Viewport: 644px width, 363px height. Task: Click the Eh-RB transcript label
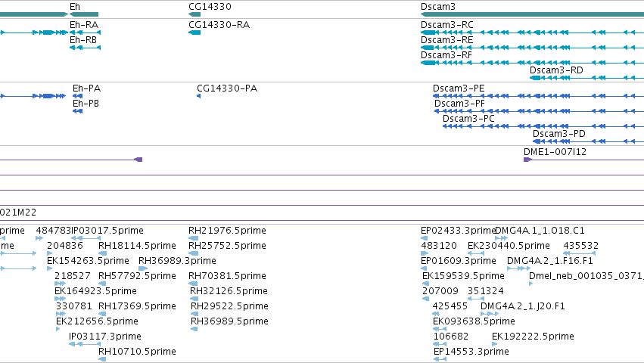tap(83, 40)
